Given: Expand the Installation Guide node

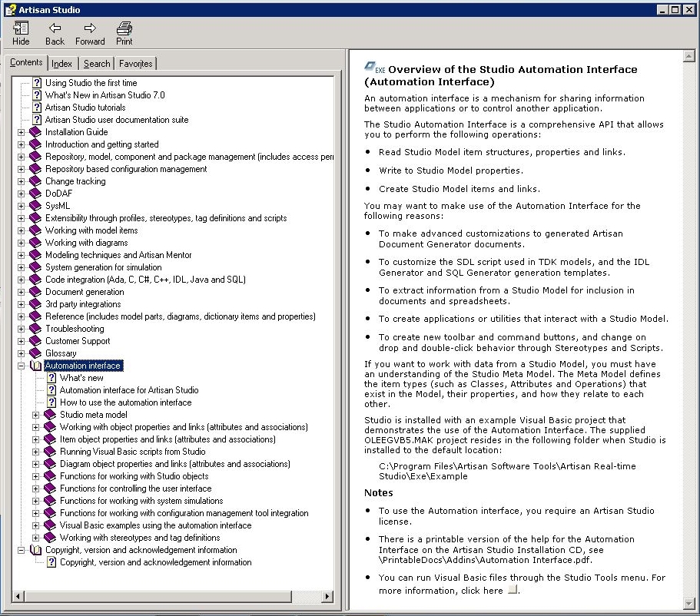Looking at the screenshot, I should point(21,132).
